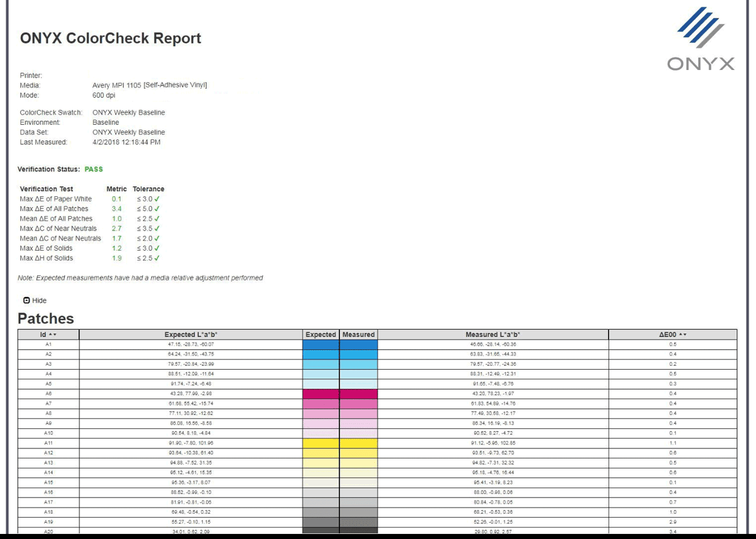The height and width of the screenshot is (539, 756).
Task: Click the green check beside Mean ΔE of All Patches
Action: [157, 218]
